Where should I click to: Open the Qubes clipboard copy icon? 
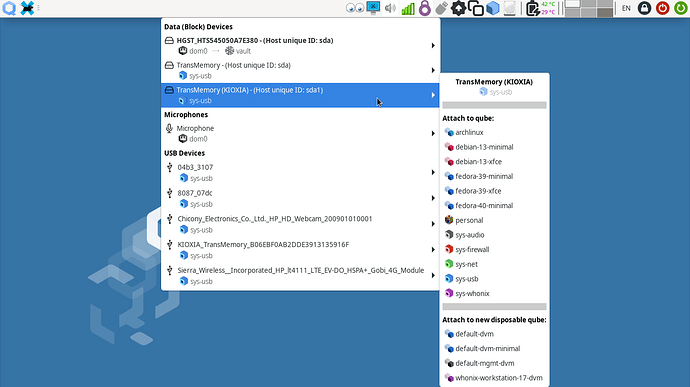coord(476,8)
